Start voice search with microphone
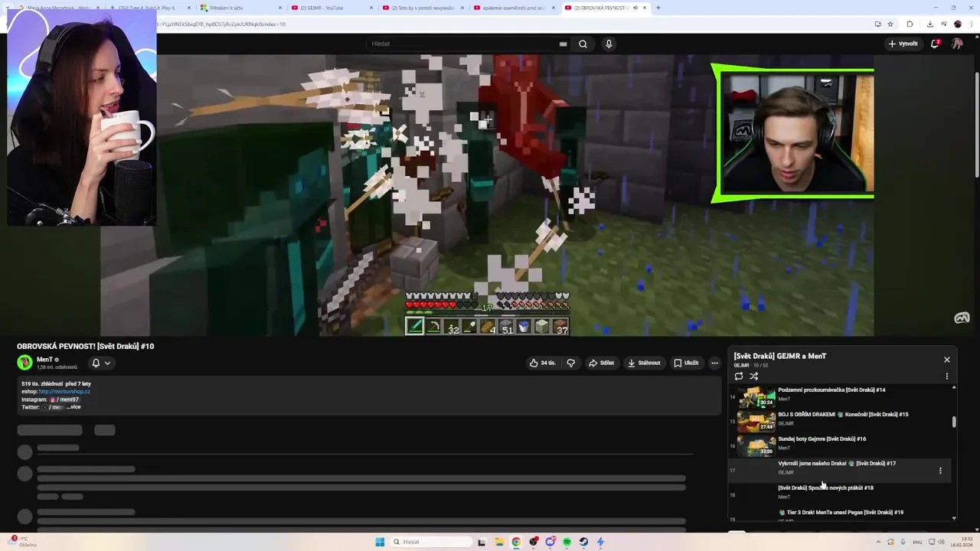This screenshot has height=551, width=980. click(609, 44)
